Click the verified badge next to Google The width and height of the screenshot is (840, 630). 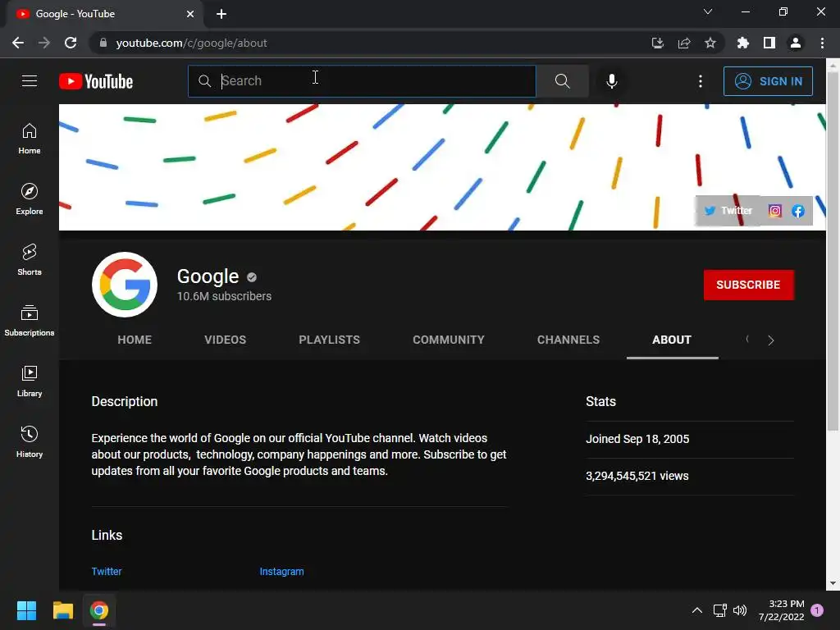252,277
